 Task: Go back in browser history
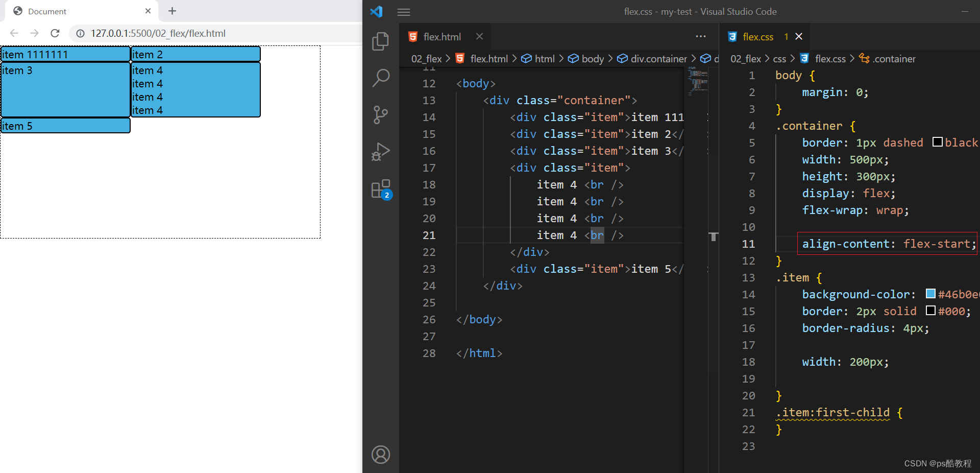pos(14,33)
